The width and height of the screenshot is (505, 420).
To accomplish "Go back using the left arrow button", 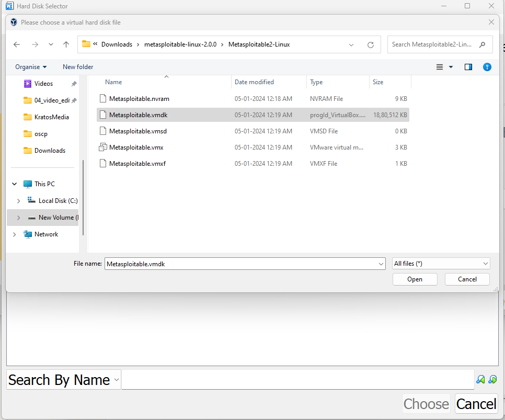I will (17, 44).
